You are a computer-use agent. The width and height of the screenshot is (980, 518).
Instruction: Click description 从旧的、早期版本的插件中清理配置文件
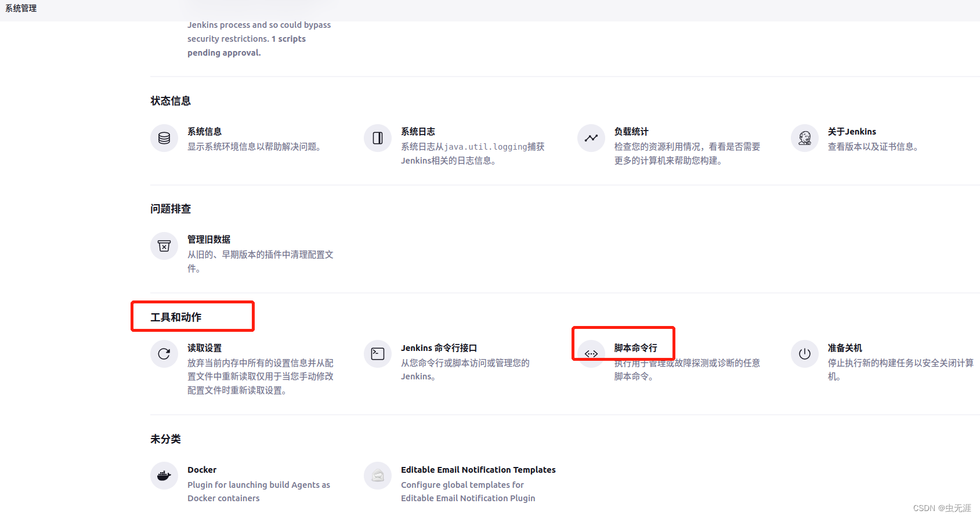point(261,262)
